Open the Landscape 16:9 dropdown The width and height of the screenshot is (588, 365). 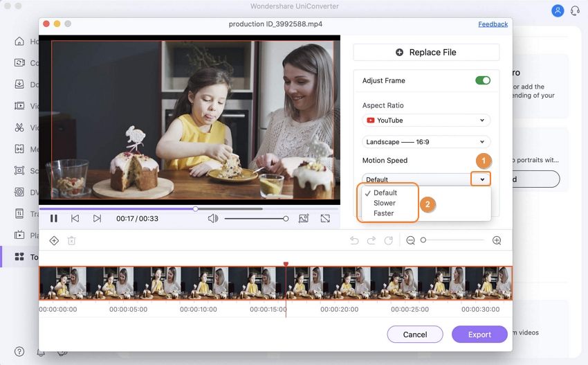click(426, 142)
